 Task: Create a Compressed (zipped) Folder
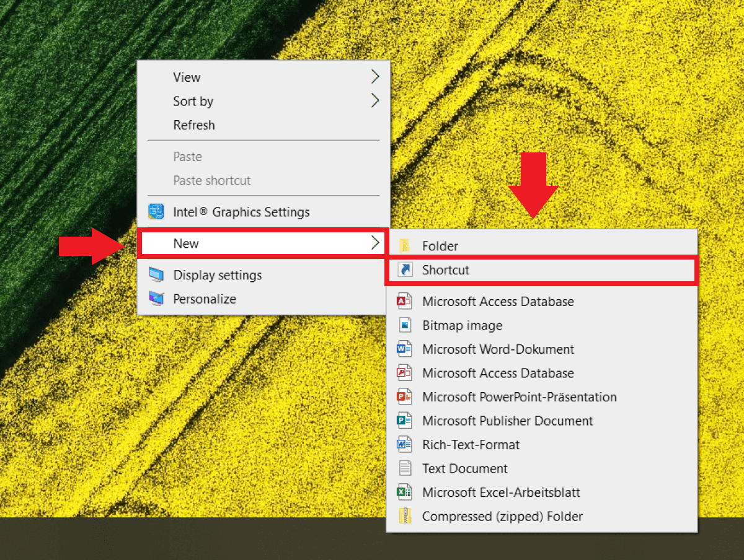click(x=502, y=516)
